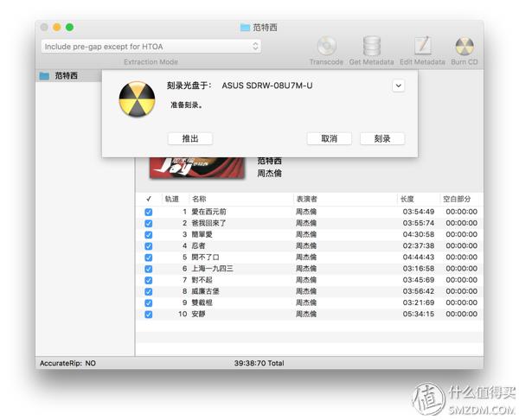Image resolution: width=519 pixels, height=420 pixels.
Task: Toggle checkbox for track 8 威廉古堡
Action: (149, 292)
